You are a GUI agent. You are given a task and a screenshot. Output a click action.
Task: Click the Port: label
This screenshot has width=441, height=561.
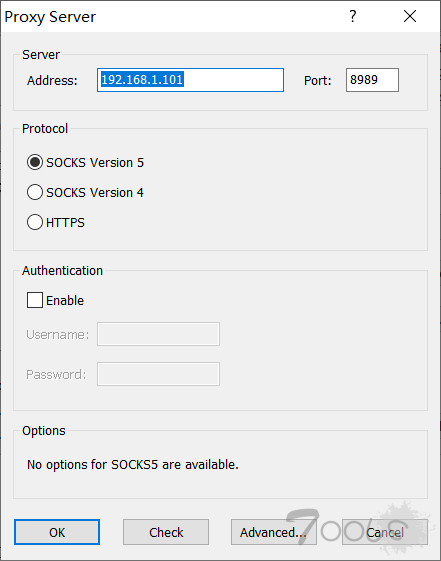coord(318,81)
